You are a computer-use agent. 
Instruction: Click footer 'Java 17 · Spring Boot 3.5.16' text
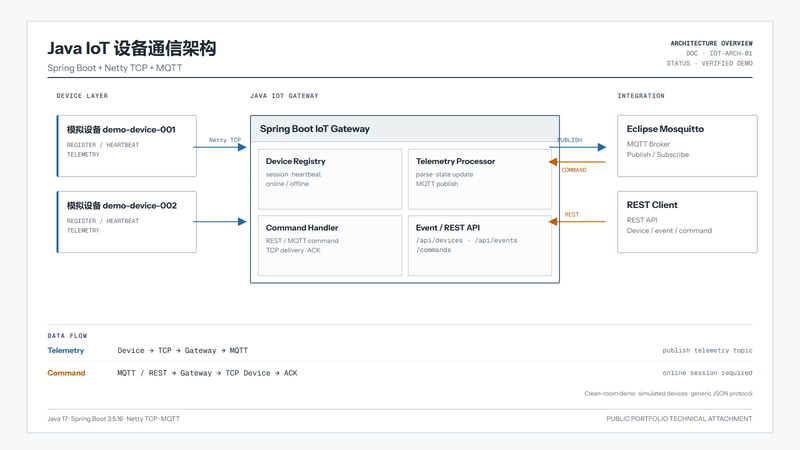pyautogui.click(x=85, y=418)
